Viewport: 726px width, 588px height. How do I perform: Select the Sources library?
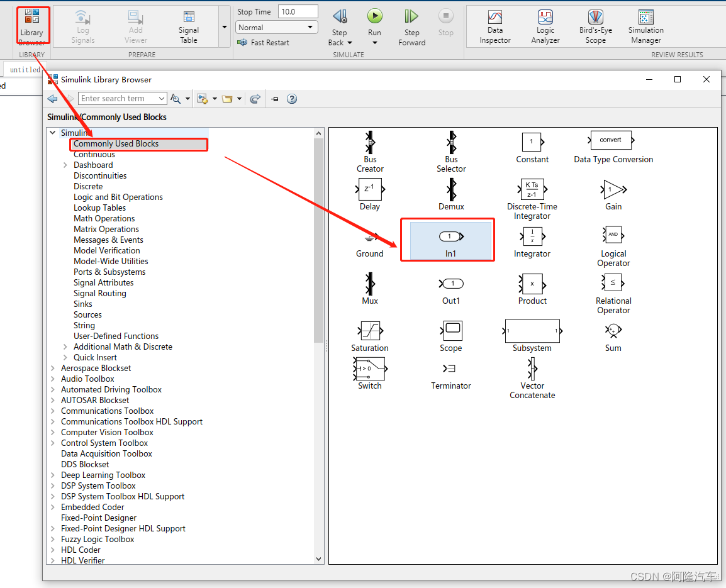[87, 315]
